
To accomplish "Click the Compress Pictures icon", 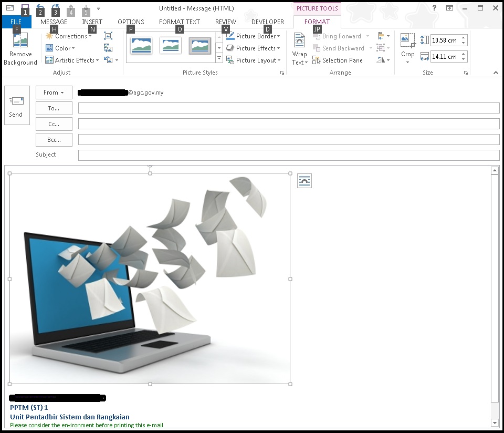I will [x=108, y=36].
